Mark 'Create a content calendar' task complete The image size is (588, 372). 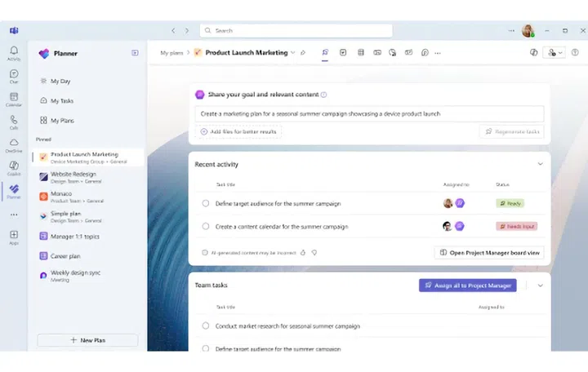(x=206, y=226)
